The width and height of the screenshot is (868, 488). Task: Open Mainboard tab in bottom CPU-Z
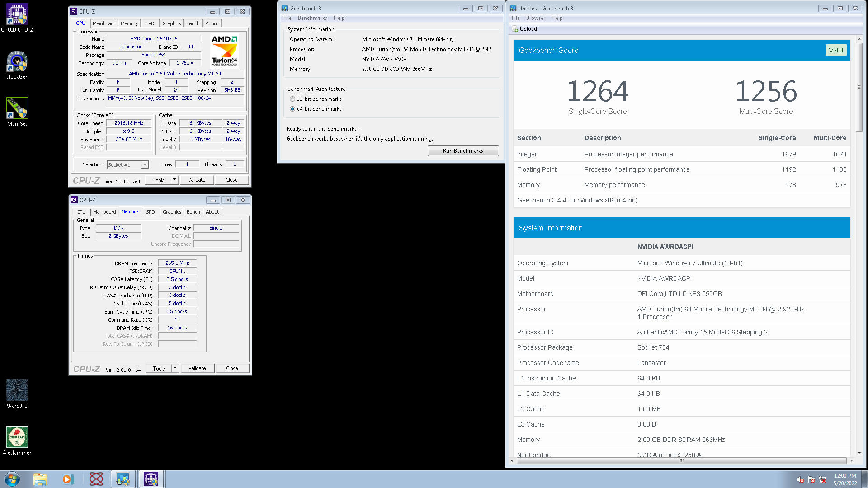click(104, 212)
